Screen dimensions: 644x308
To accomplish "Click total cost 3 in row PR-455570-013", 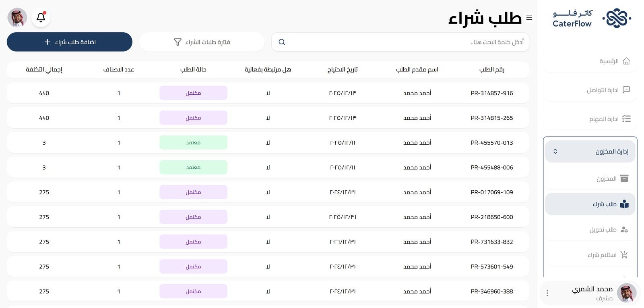I will tap(44, 143).
